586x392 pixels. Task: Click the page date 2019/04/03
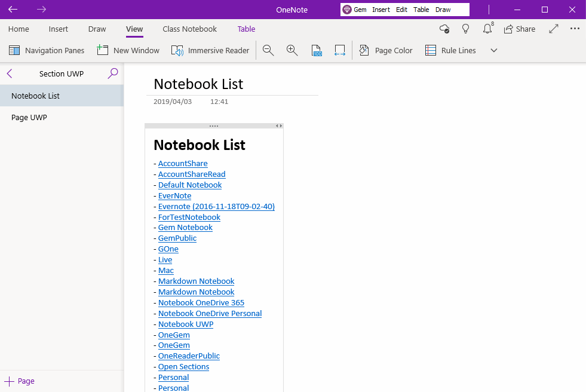173,102
